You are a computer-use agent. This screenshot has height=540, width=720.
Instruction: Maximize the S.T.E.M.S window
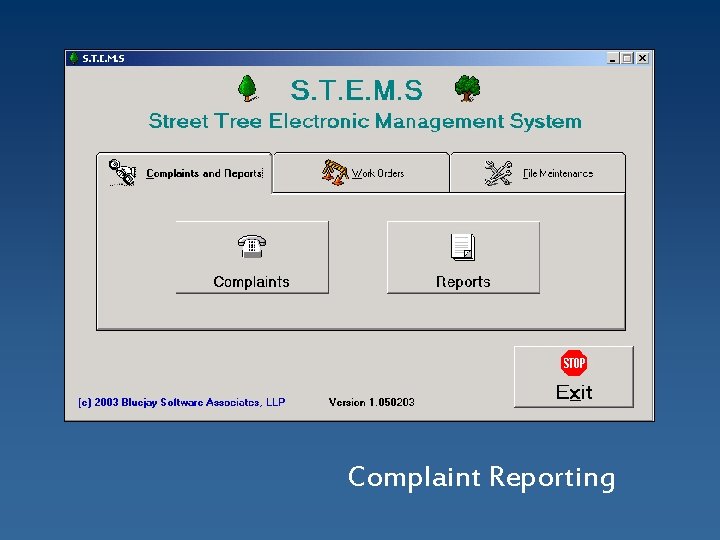coord(627,58)
